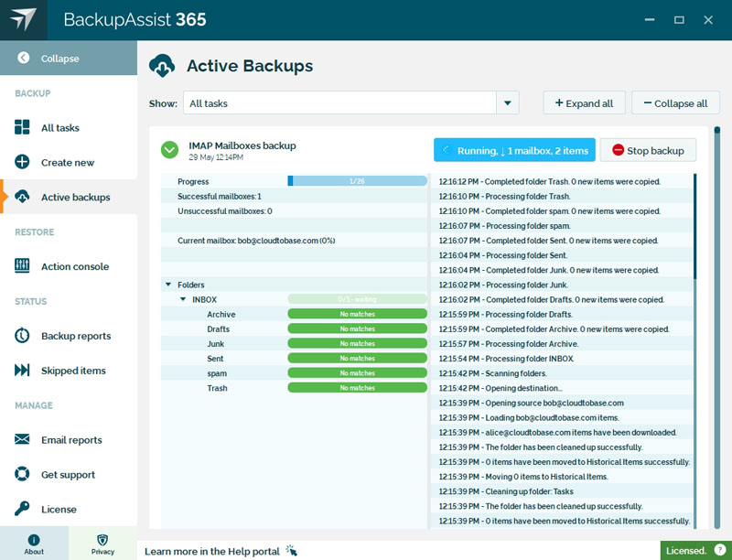This screenshot has height=560, width=732.
Task: Open Skipped items menu item
Action: 69,370
